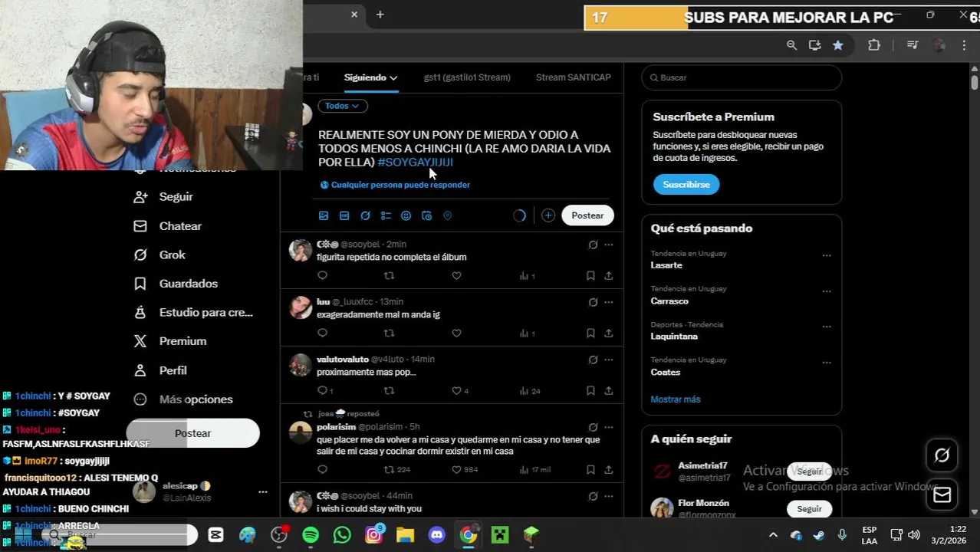Open Grok enhance icon in composer
Image resolution: width=980 pixels, height=552 pixels.
[x=365, y=215]
